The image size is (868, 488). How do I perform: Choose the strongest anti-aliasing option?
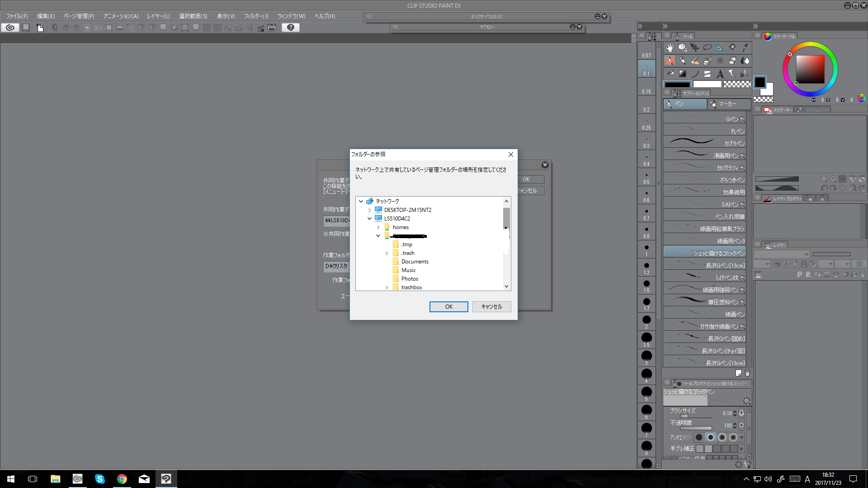point(733,437)
